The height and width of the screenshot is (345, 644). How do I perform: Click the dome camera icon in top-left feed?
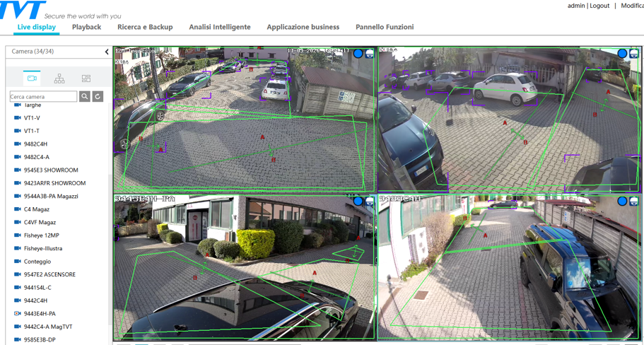369,54
